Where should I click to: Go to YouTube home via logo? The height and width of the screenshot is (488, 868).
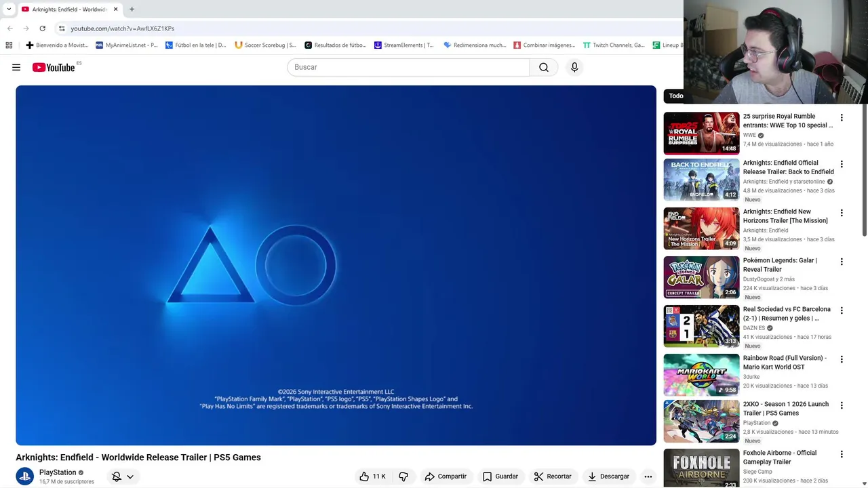click(54, 67)
